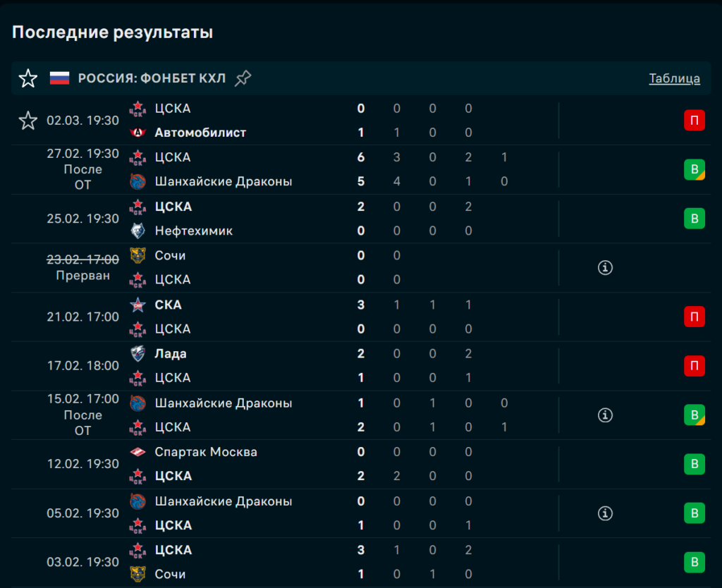This screenshot has width=722, height=588.
Task: Open info icon for interrupted Сочи–ЦСКА match
Action: [x=605, y=267]
